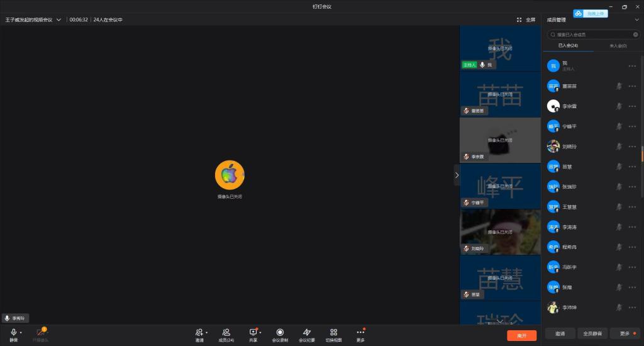
Task: Switch to the 已入会(24) tab
Action: point(568,46)
